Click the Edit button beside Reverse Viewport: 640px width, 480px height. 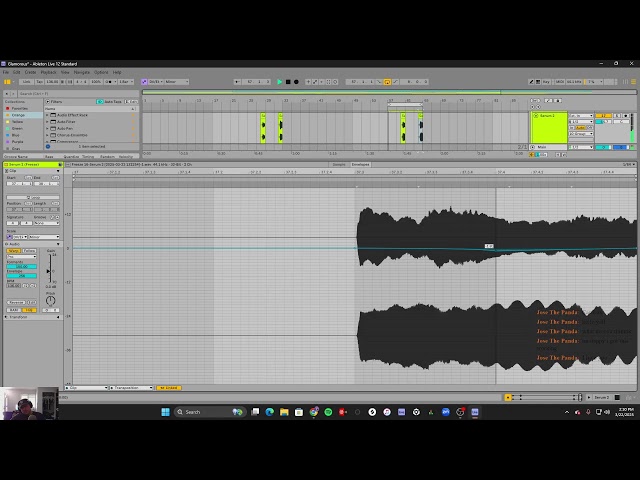pos(31,302)
